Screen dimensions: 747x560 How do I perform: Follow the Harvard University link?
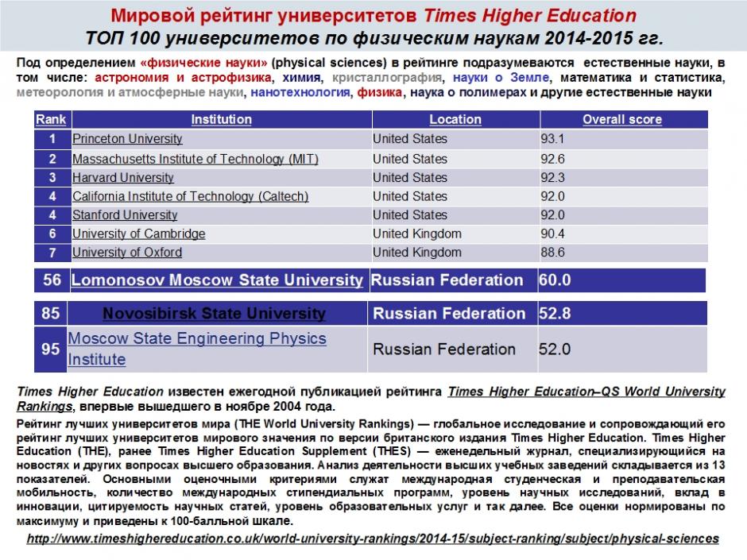click(123, 178)
